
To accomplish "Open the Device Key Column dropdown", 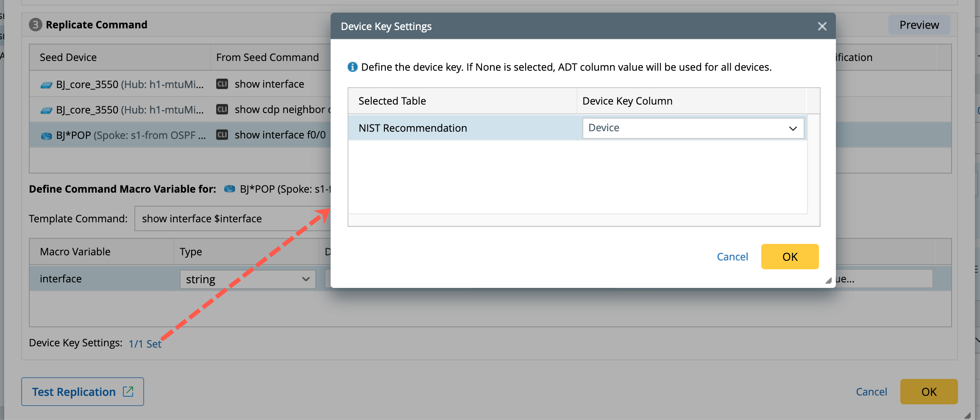I will point(693,128).
